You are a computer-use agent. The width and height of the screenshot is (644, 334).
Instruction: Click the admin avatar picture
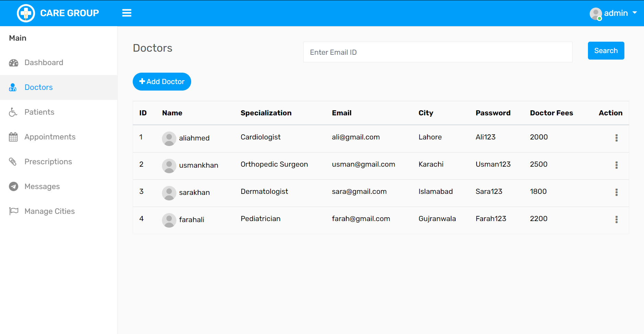596,14
